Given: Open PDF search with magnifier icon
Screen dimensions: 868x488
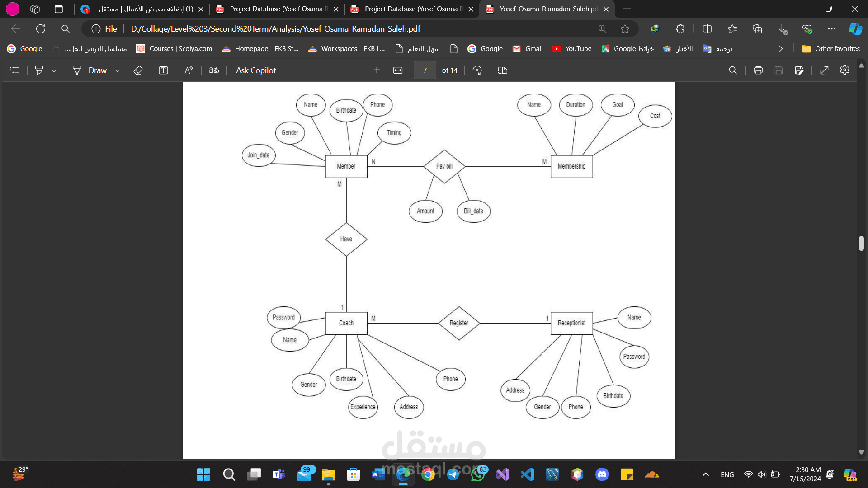Looking at the screenshot, I should 733,70.
